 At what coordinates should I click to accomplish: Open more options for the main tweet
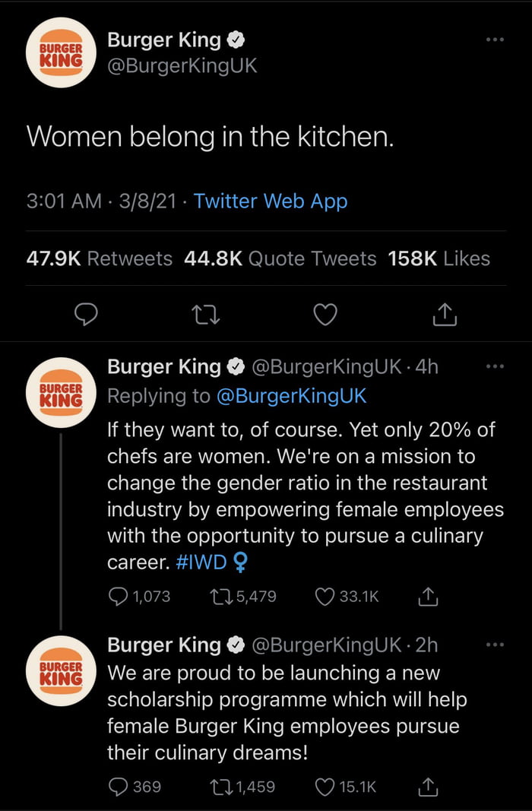(x=495, y=39)
